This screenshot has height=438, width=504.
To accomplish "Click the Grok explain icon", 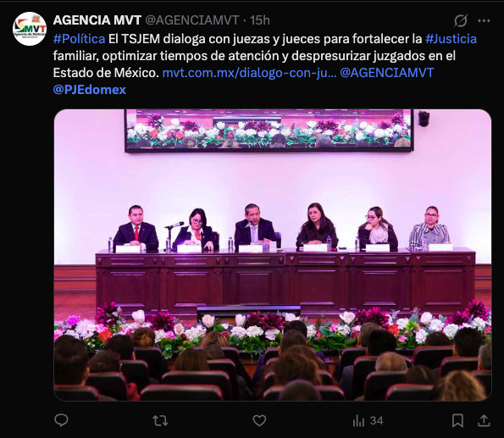I will pyautogui.click(x=460, y=20).
